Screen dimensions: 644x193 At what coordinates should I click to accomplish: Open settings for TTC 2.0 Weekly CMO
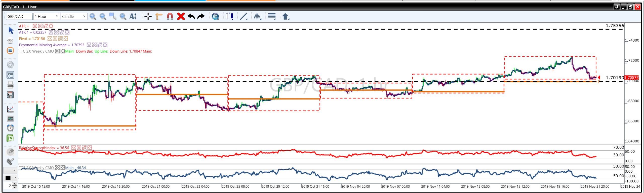click(x=57, y=51)
